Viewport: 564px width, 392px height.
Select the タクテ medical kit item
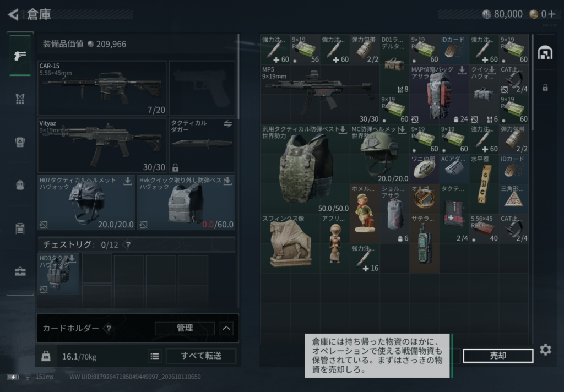coord(454,214)
